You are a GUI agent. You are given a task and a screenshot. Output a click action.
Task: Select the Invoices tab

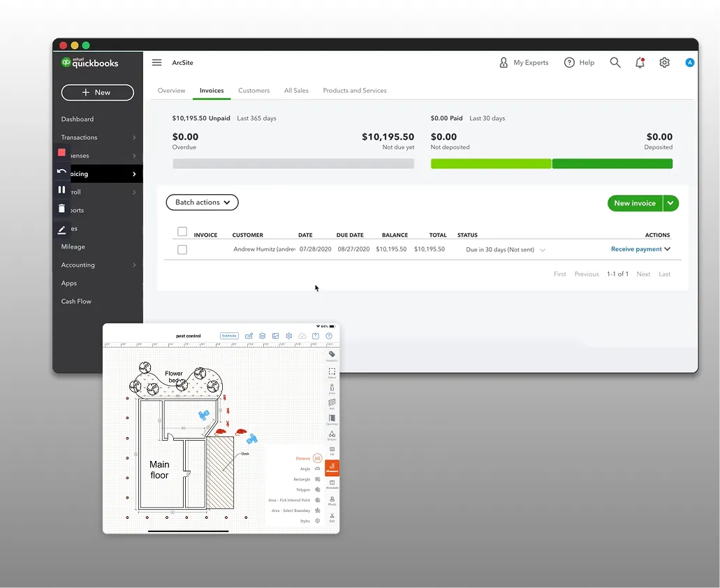click(212, 90)
